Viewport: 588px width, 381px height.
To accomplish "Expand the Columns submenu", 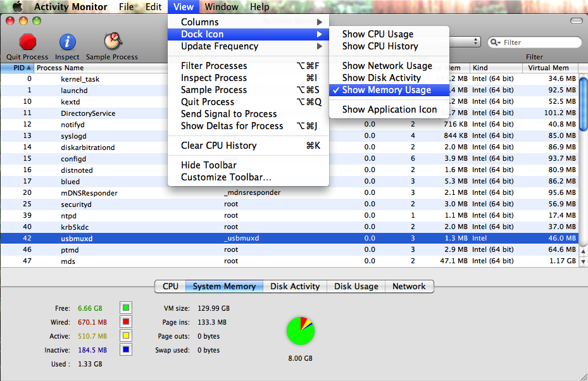I will pos(248,22).
